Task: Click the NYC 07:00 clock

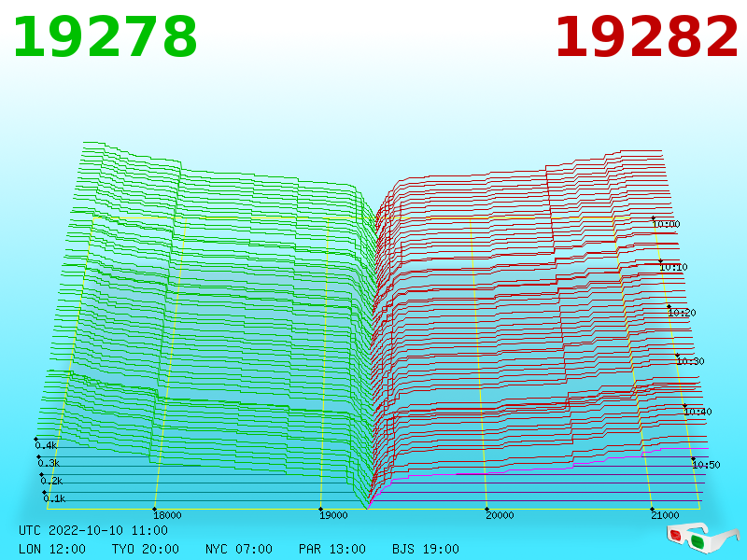Action: (x=239, y=549)
